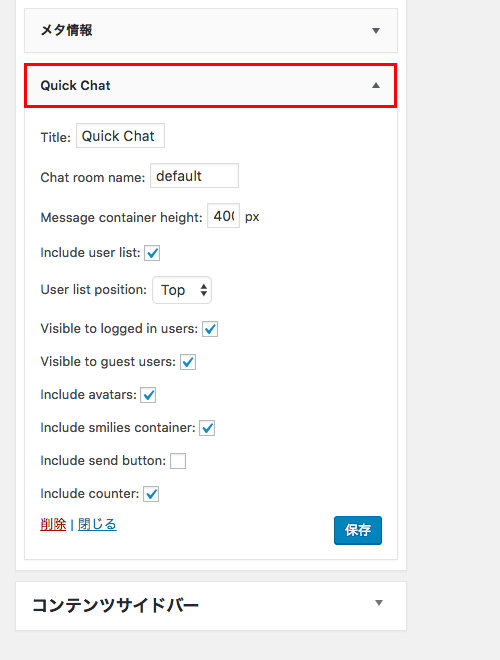Disable Include avatars checkbox
This screenshot has height=660, width=500.
[x=148, y=395]
